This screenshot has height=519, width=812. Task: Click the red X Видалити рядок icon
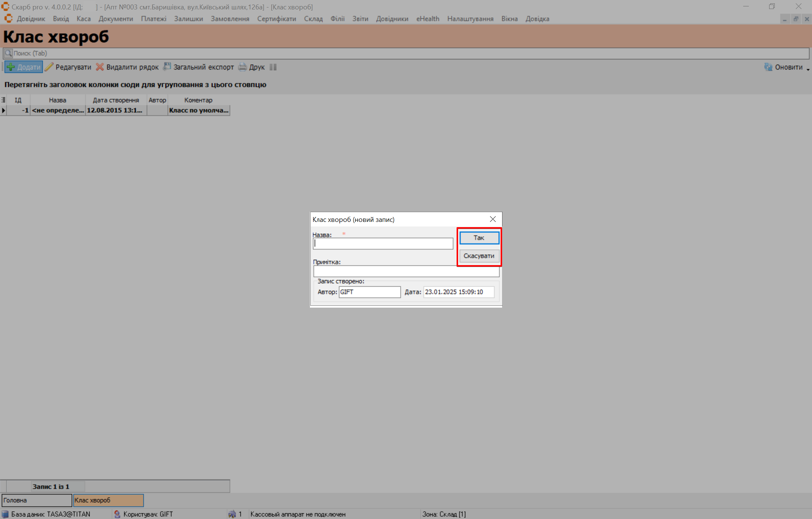pos(100,67)
